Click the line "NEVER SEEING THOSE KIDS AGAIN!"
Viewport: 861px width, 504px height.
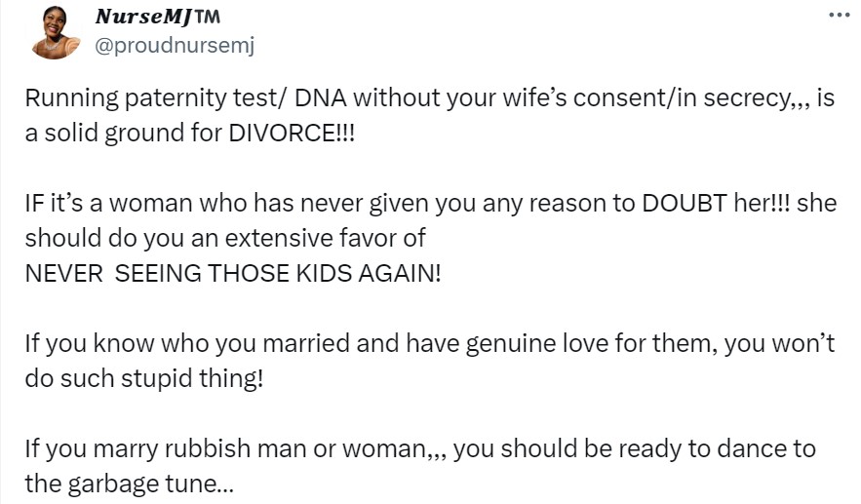point(233,273)
